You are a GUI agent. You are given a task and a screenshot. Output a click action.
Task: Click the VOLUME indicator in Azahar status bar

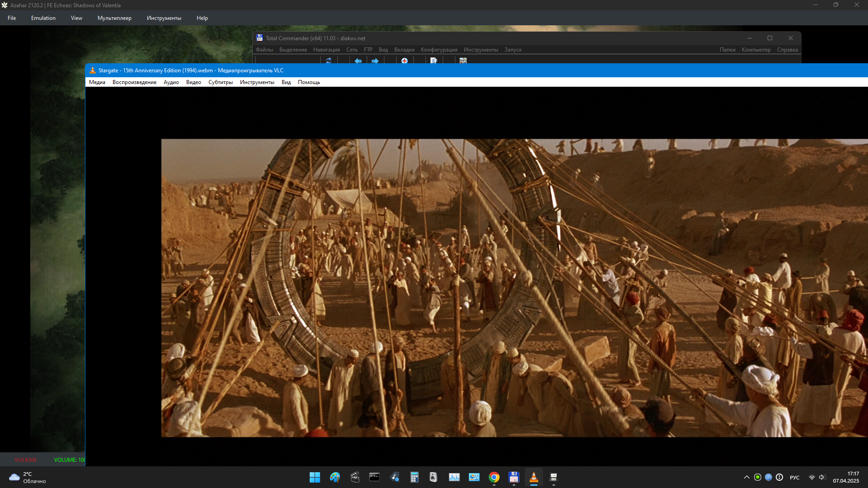pos(69,460)
